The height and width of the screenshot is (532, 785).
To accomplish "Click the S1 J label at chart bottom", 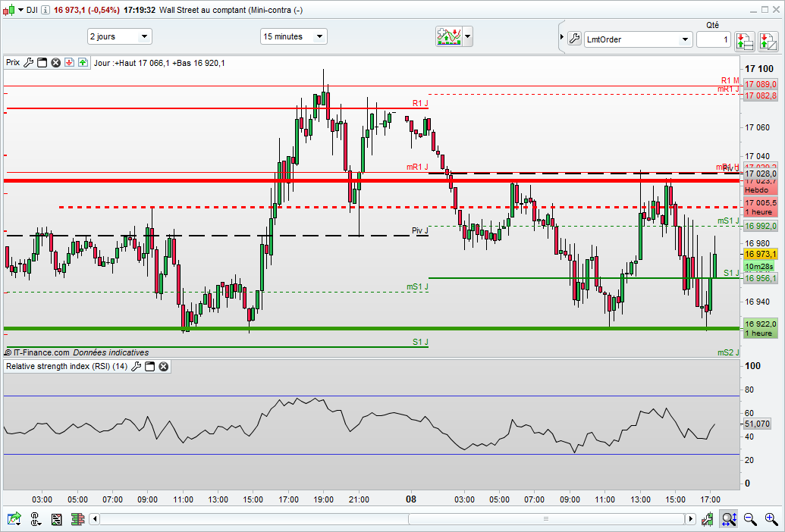I will click(x=420, y=342).
